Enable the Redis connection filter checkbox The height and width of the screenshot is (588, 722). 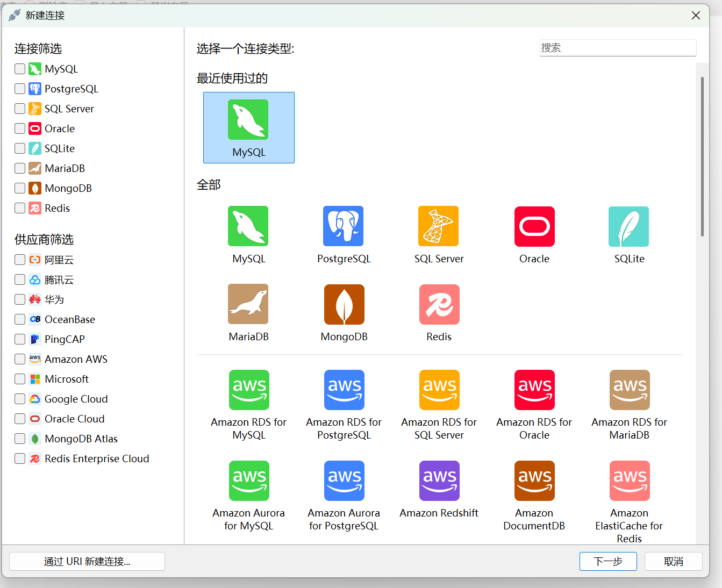pos(20,208)
